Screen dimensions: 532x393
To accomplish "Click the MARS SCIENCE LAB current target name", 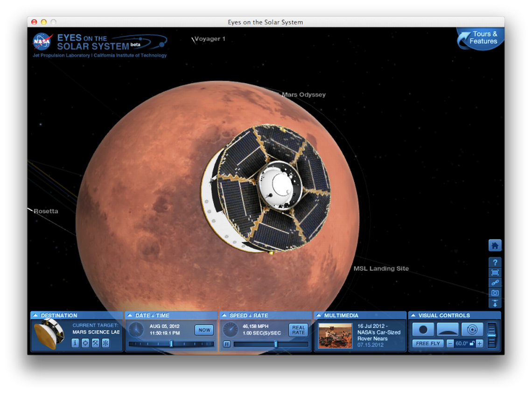I will [96, 332].
